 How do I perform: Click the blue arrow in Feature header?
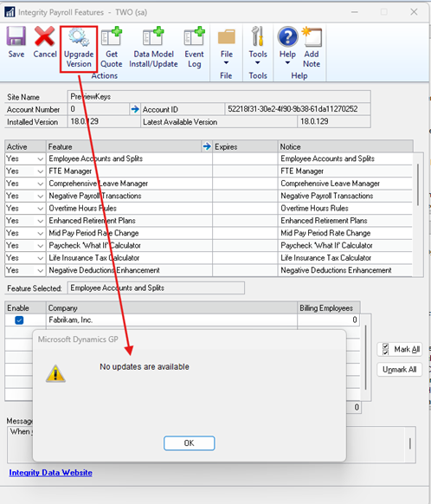[207, 146]
